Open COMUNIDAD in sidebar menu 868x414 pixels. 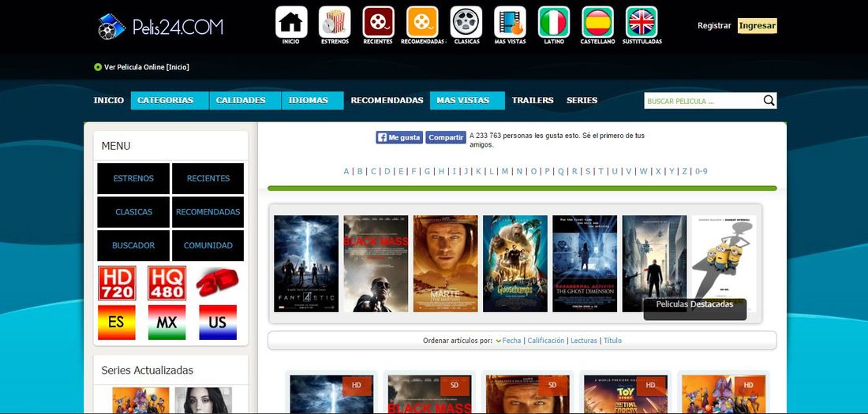click(208, 245)
